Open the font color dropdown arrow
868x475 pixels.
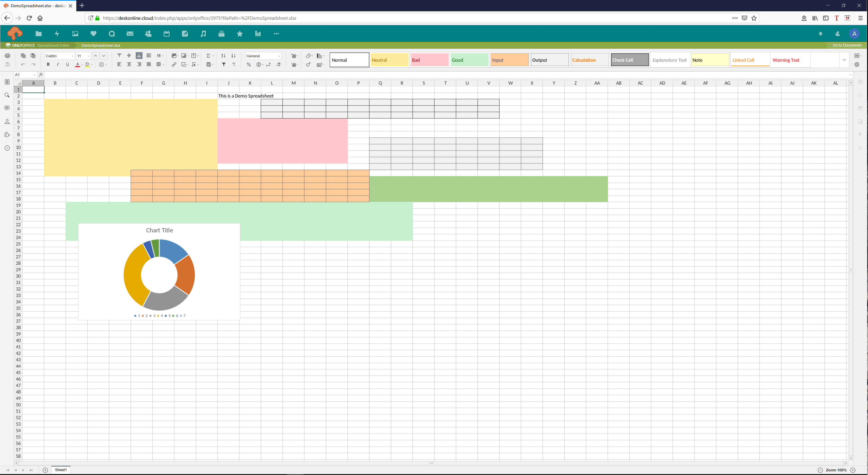82,65
